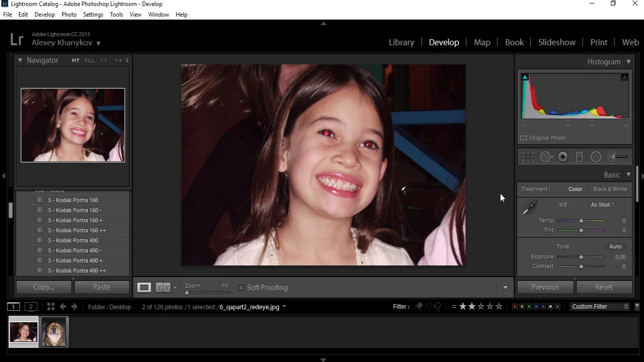
Task: Activate the Red Eye Correction tool
Action: click(x=563, y=157)
